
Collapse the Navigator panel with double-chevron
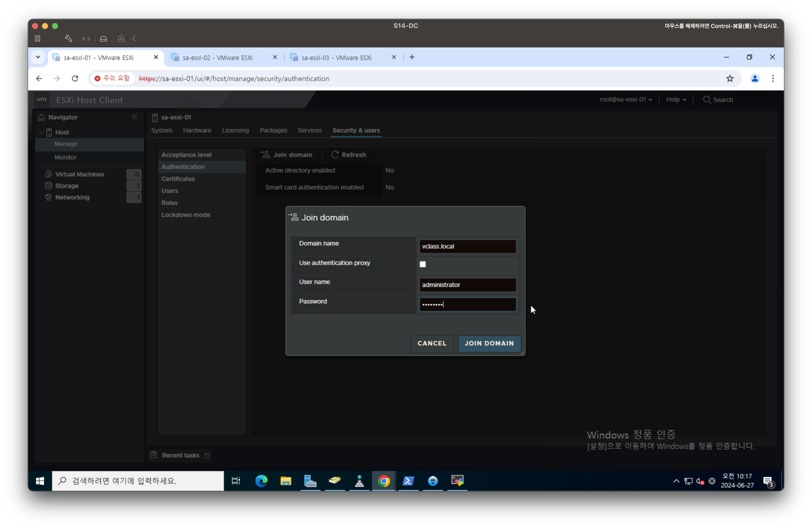(x=135, y=117)
